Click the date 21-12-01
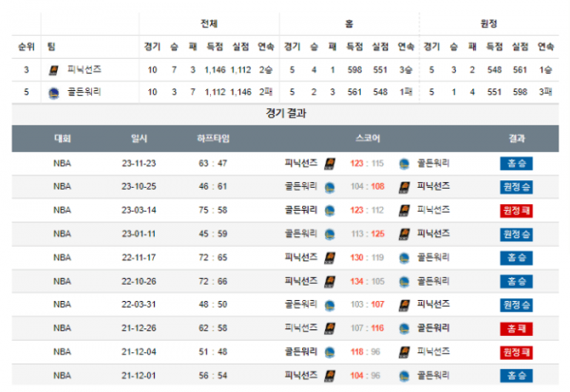570x392 pixels. pyautogui.click(x=139, y=376)
